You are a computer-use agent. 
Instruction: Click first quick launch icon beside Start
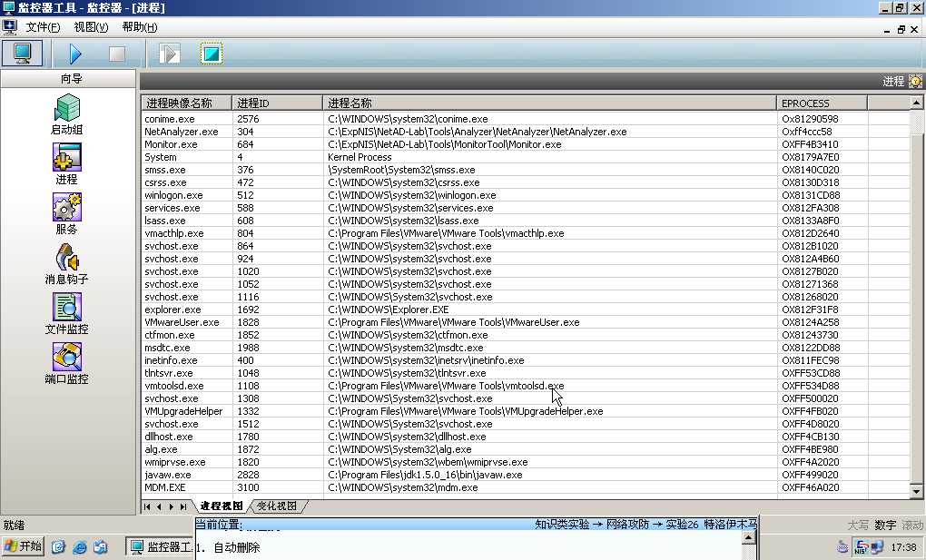pyautogui.click(x=58, y=547)
